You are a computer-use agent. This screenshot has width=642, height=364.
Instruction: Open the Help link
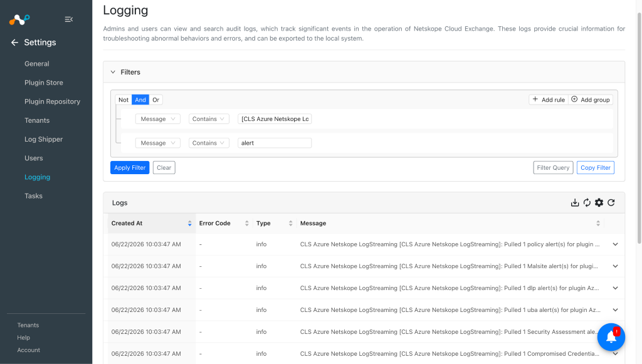tap(23, 338)
